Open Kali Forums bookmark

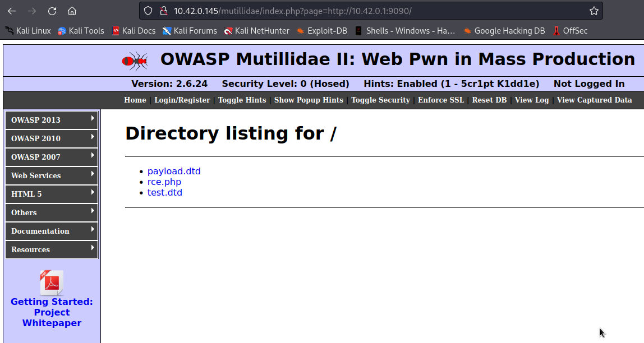click(x=190, y=31)
